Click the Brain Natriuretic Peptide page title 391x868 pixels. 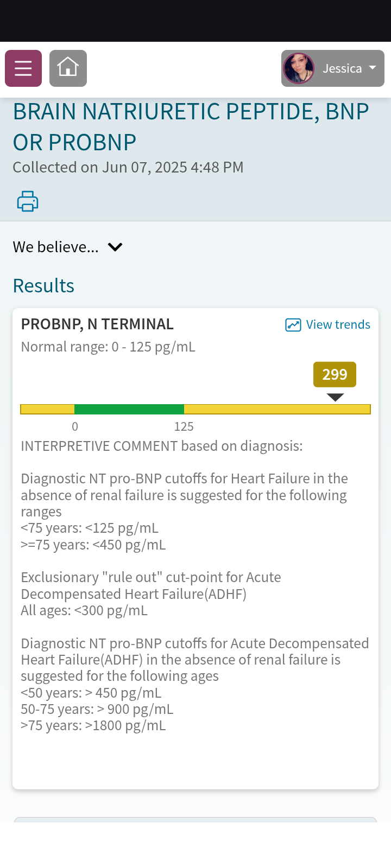click(191, 127)
